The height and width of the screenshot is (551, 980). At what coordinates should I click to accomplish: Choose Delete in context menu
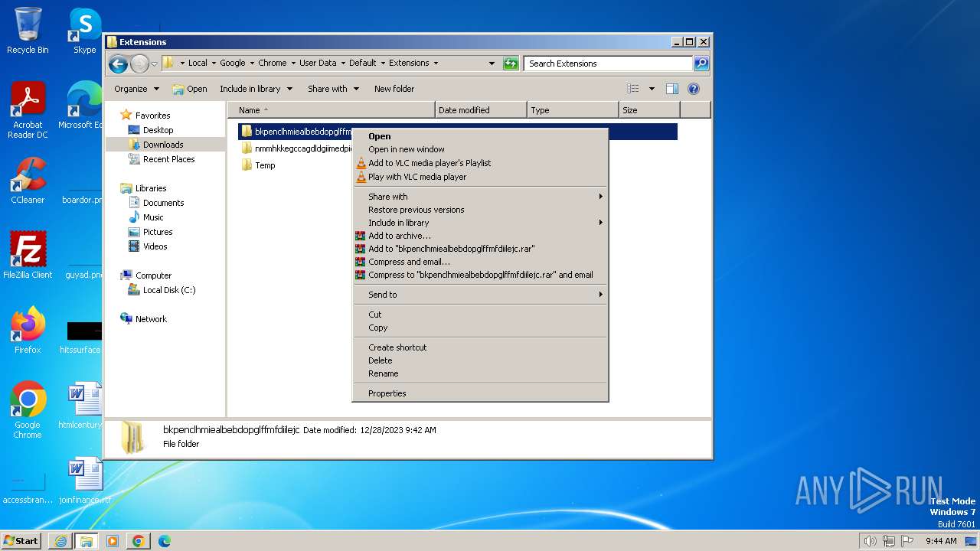click(480, 360)
